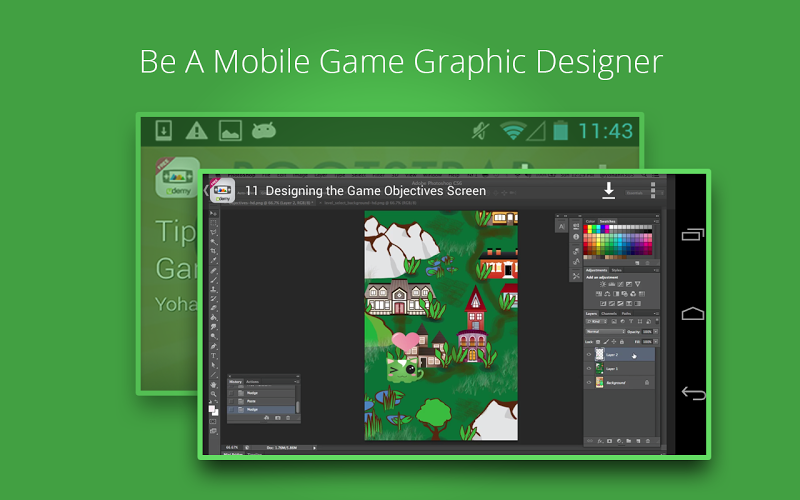Image resolution: width=800 pixels, height=500 pixels.
Task: Select Layer 2 in Layers panel
Action: [619, 355]
